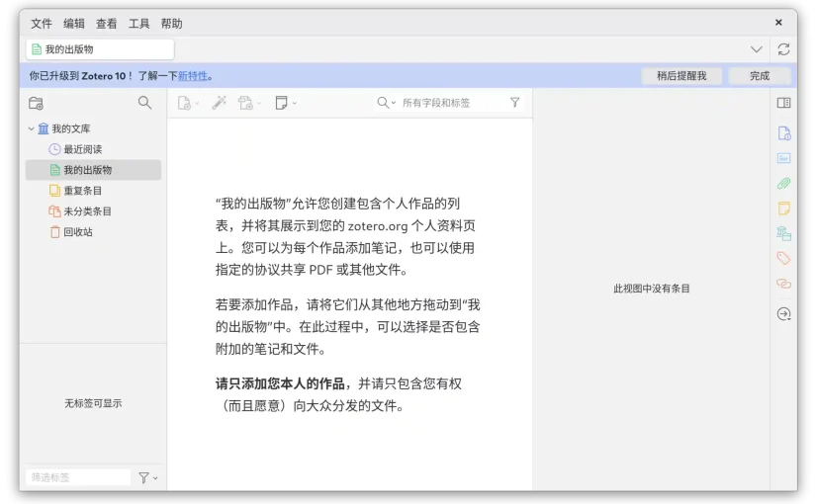
Task: Select 我的出版物 in the sidebar
Action: [x=94, y=170]
